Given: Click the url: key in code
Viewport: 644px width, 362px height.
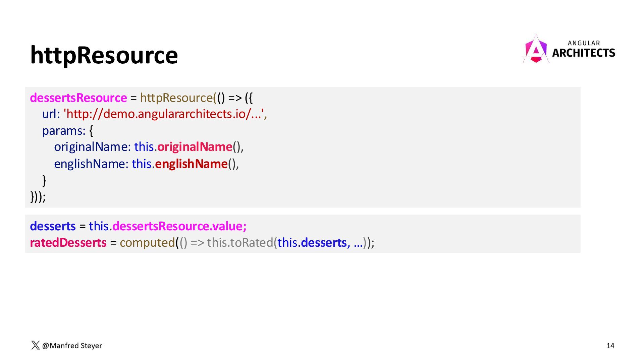Looking at the screenshot, I should point(51,114).
